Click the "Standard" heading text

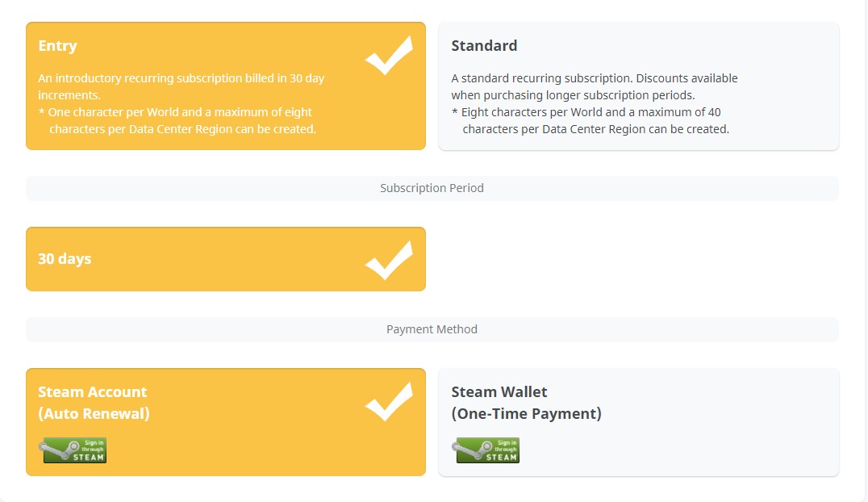point(484,46)
